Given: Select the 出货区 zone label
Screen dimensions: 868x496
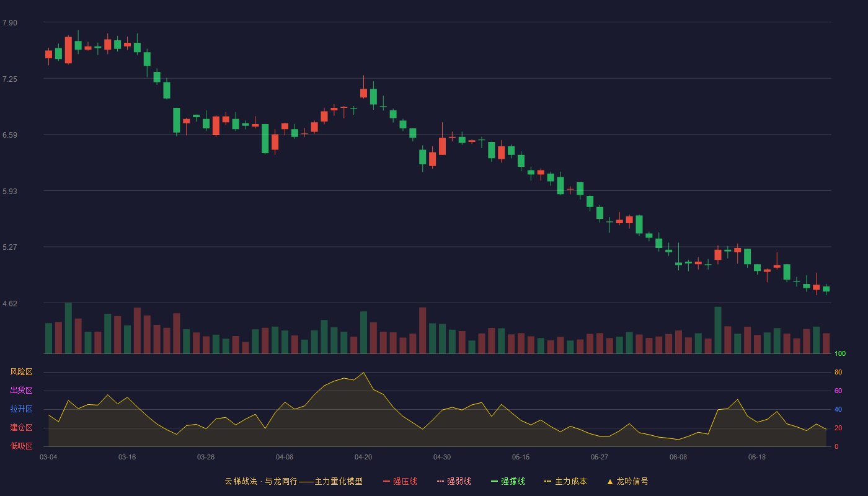Looking at the screenshot, I should pyautogui.click(x=21, y=391).
